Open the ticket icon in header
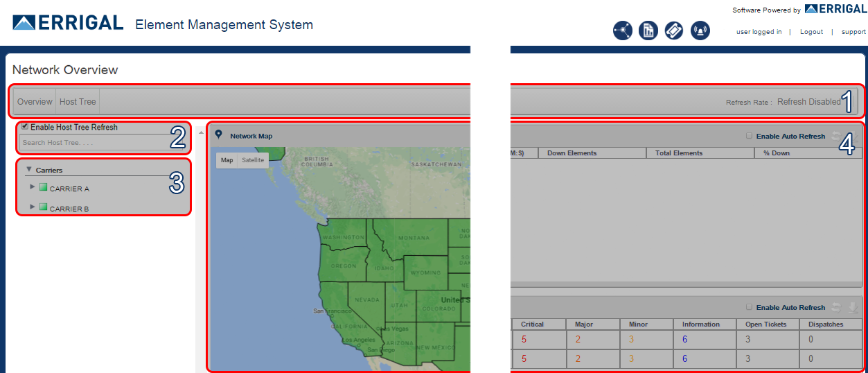Viewport: 868px width, 373px height. tap(674, 31)
